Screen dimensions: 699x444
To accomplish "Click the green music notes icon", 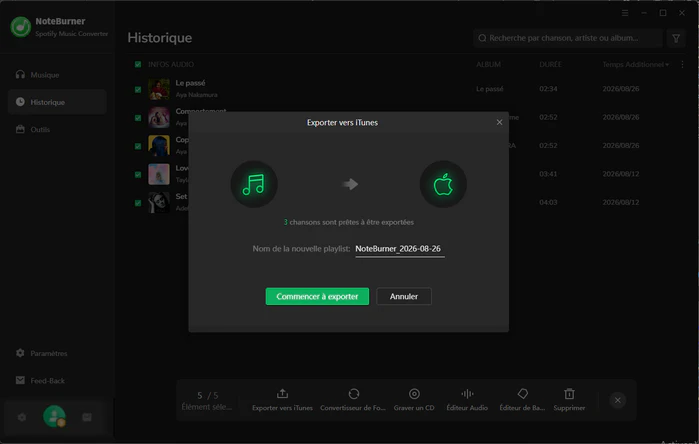I will click(x=254, y=184).
